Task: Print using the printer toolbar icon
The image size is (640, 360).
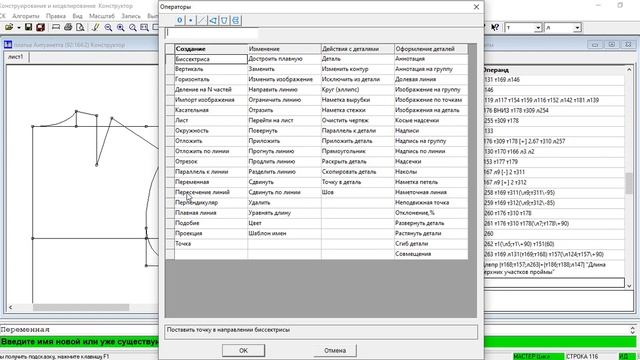Action: pyautogui.click(x=68, y=27)
